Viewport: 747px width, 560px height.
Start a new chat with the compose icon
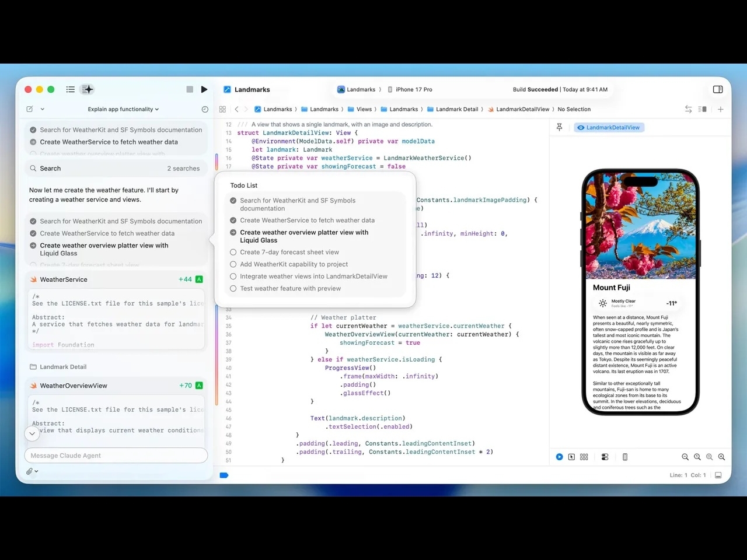(29, 108)
